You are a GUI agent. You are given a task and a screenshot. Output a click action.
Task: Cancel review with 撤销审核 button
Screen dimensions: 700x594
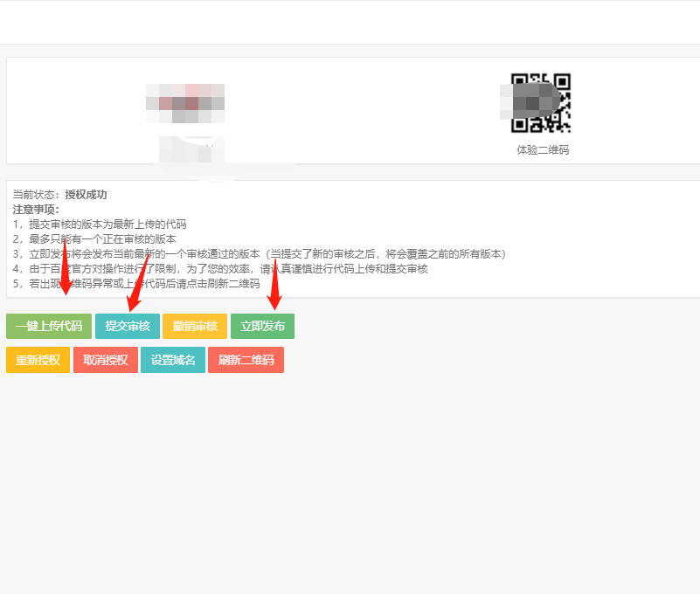coord(195,326)
